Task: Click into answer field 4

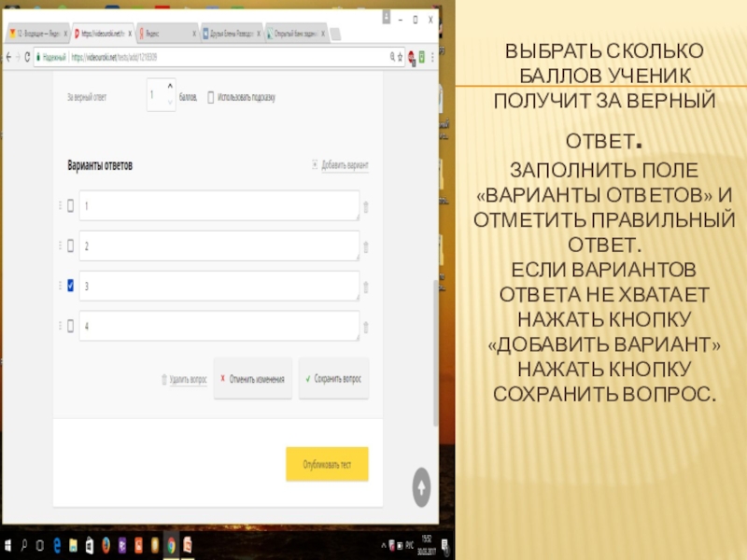Action: pos(218,327)
